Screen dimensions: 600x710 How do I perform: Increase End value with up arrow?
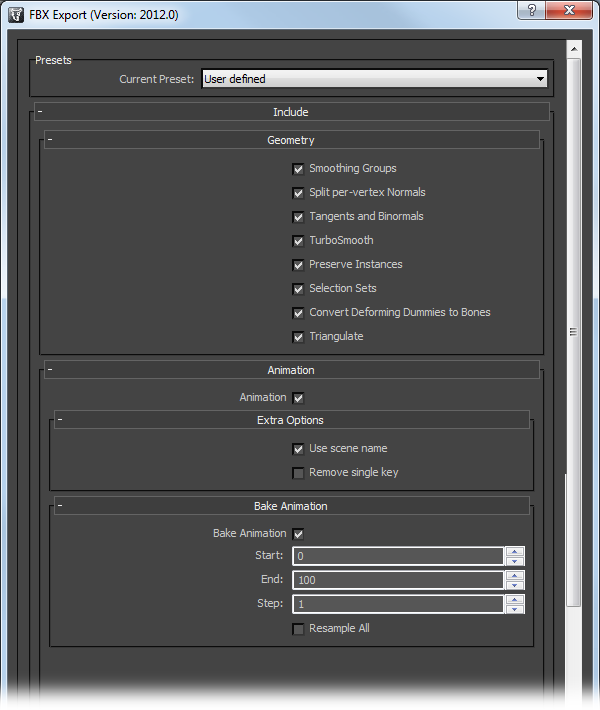(515, 576)
